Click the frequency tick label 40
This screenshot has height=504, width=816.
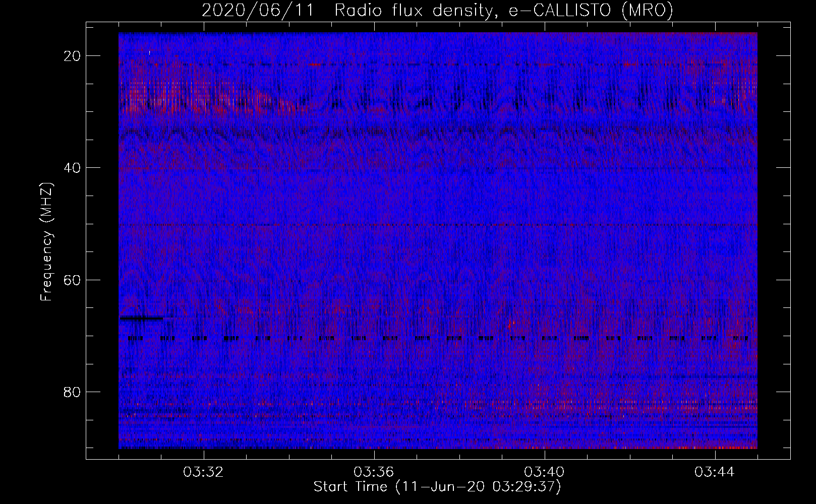pyautogui.click(x=73, y=168)
